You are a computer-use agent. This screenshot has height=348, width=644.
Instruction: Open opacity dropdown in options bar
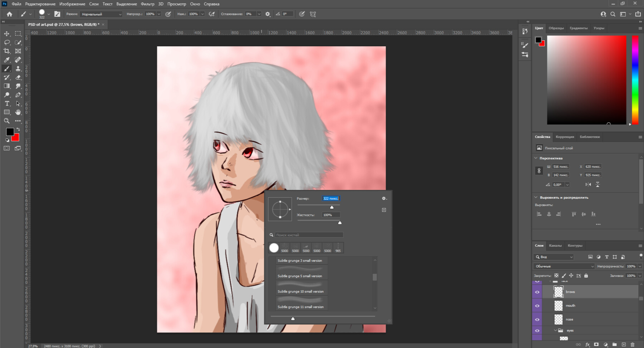point(159,14)
